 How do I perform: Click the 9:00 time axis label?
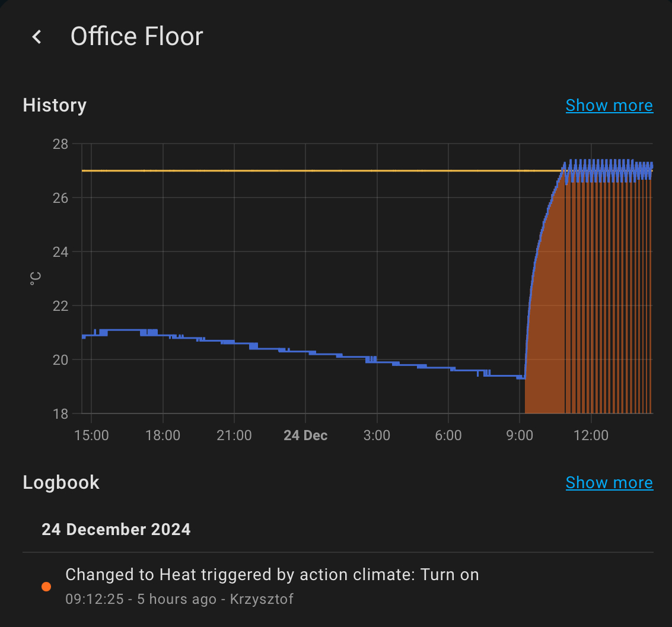point(520,435)
